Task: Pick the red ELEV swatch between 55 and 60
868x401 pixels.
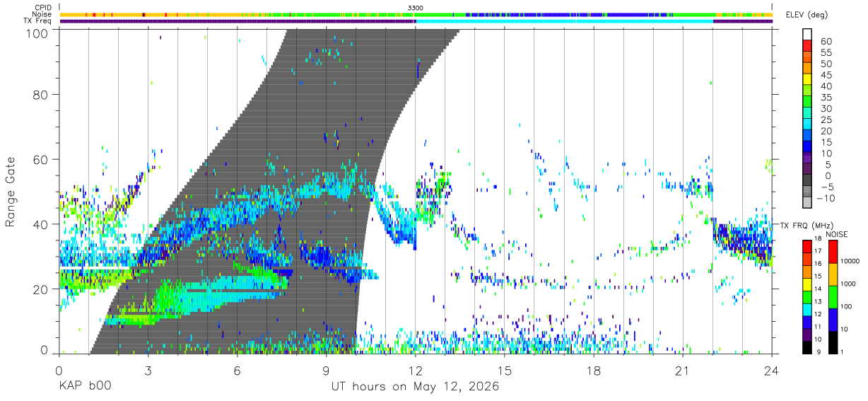Action: [x=808, y=46]
